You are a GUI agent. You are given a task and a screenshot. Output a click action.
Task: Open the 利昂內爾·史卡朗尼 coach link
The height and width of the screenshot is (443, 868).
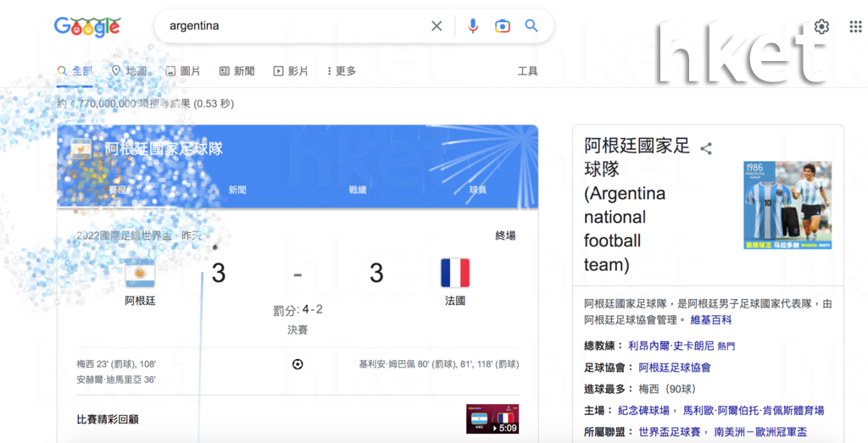671,346
